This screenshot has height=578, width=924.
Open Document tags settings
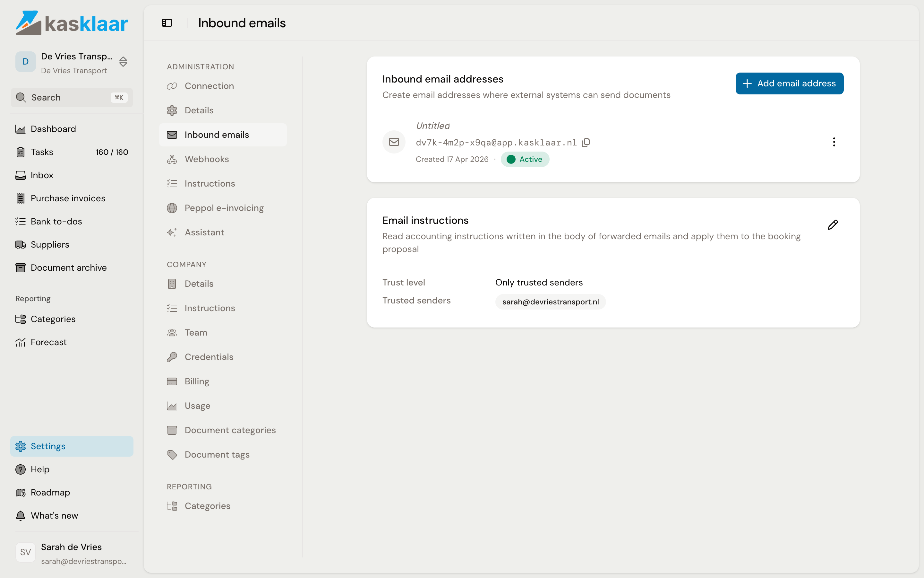(x=223, y=454)
